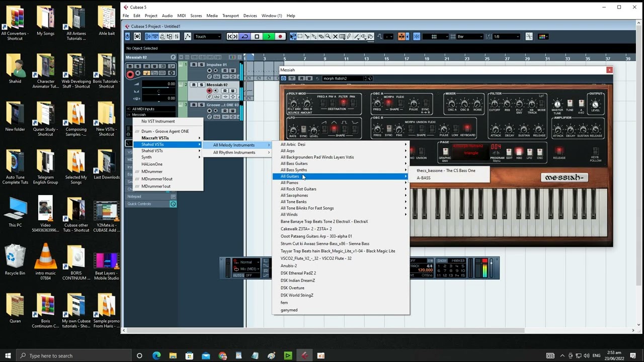This screenshot has height=362, width=644.
Task: Select the Range Selection tool
Action: [300, 37]
